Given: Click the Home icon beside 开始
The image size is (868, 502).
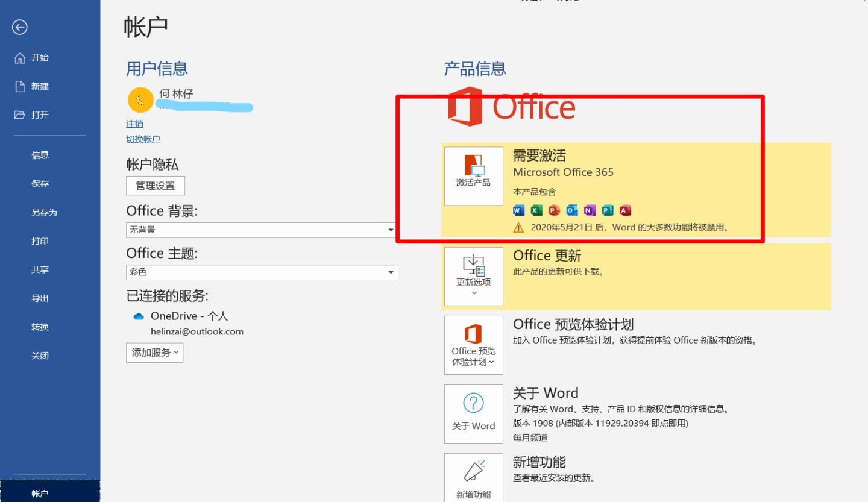Looking at the screenshot, I should pos(20,58).
